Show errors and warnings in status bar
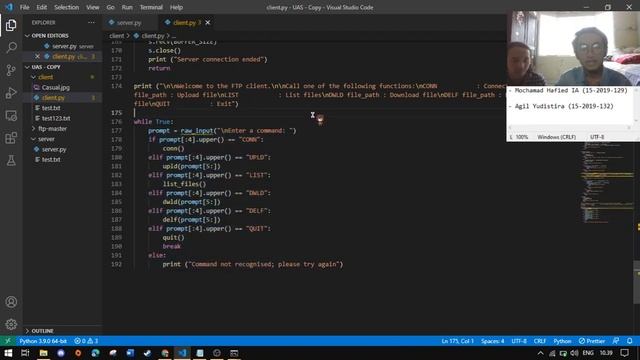The image size is (640, 360). tap(86, 341)
